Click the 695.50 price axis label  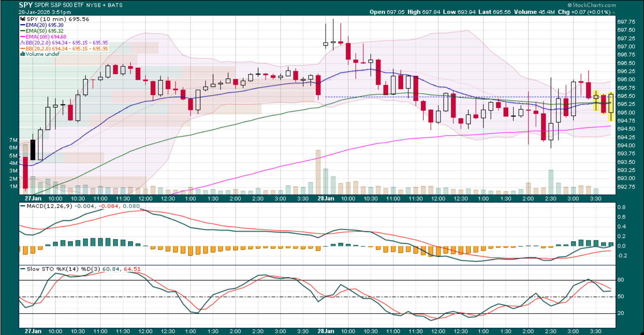click(x=626, y=96)
